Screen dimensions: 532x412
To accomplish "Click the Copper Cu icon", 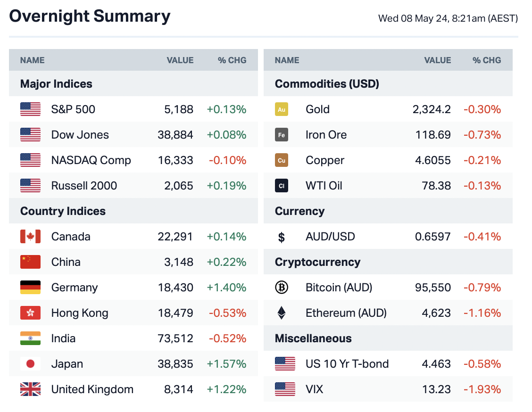I will [x=282, y=161].
